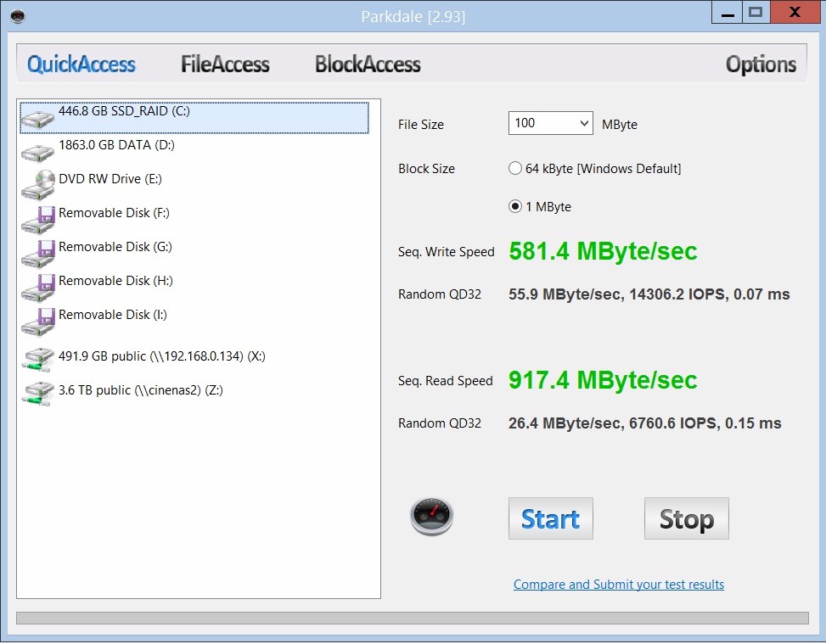Screen dimensions: 826x644
Task: Open the Options tab
Action: [761, 64]
